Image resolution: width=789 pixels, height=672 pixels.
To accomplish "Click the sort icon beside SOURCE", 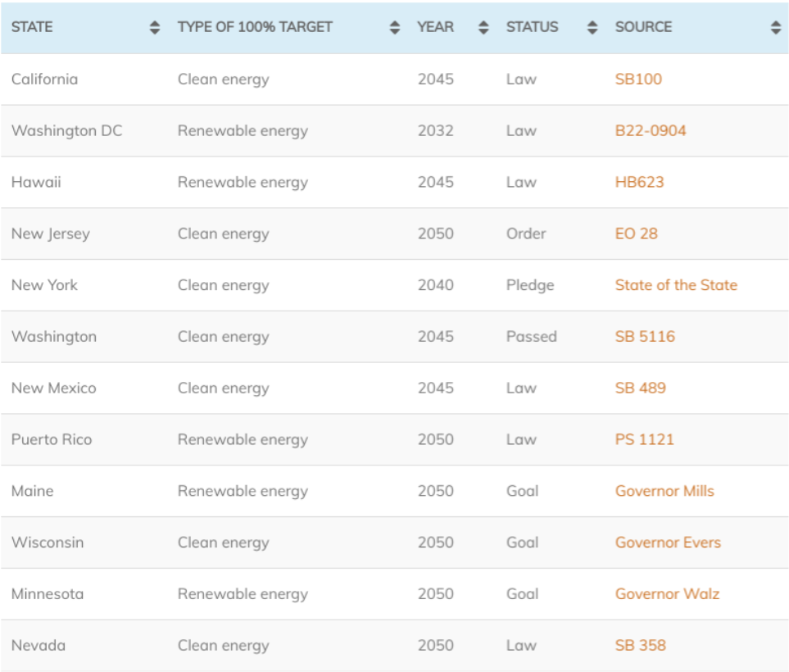I will [775, 26].
